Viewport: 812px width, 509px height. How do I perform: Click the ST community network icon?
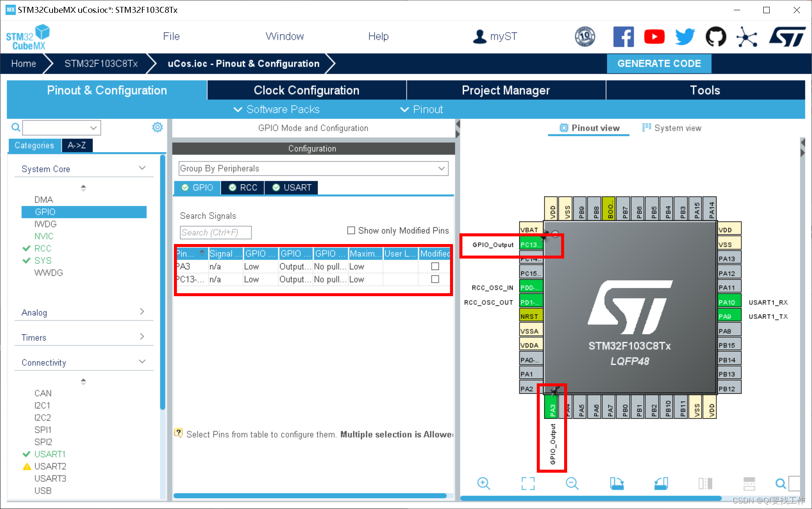(x=747, y=37)
